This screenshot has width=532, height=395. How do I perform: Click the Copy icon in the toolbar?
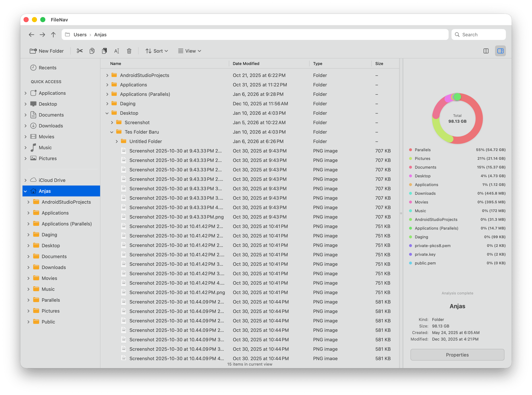92,51
